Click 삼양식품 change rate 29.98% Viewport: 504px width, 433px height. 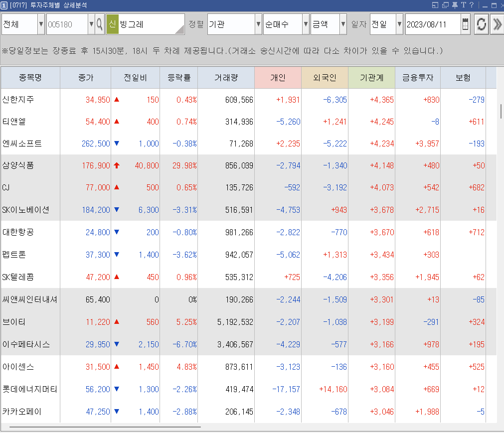(x=184, y=165)
